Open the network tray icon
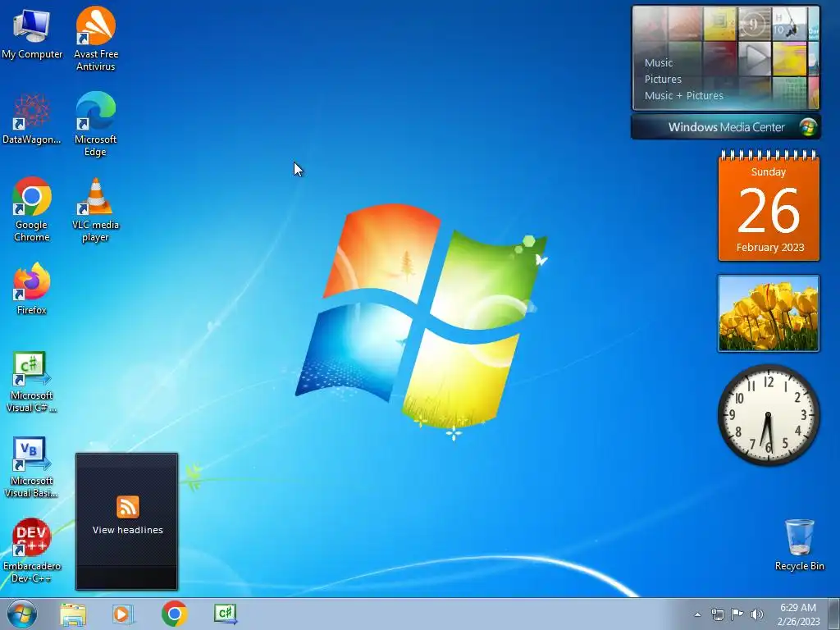 (x=717, y=614)
